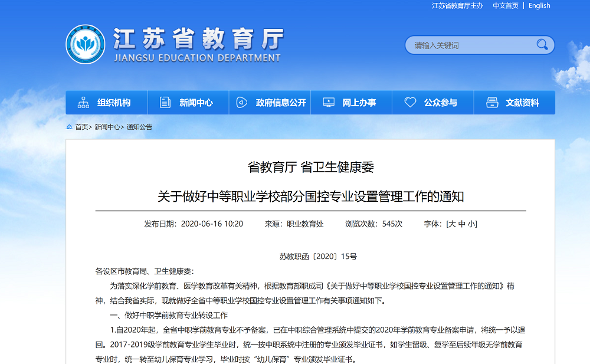This screenshot has width=590, height=364.
Task: Click the source text 职业教育处
Action: coord(305,224)
